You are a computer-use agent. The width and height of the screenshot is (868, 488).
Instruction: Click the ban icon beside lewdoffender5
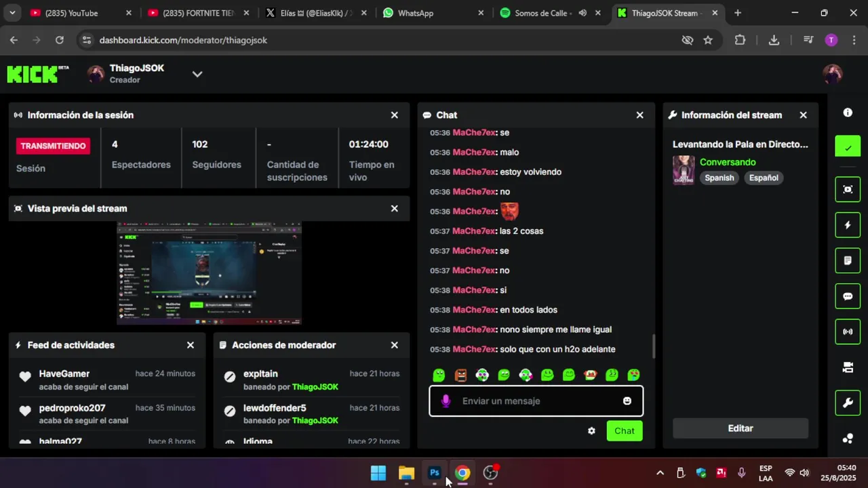(x=230, y=411)
